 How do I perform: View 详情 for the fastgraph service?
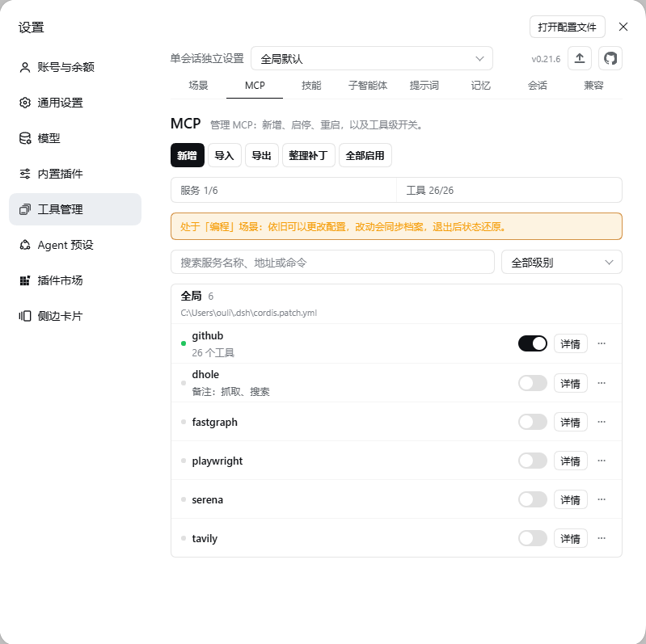coord(571,422)
